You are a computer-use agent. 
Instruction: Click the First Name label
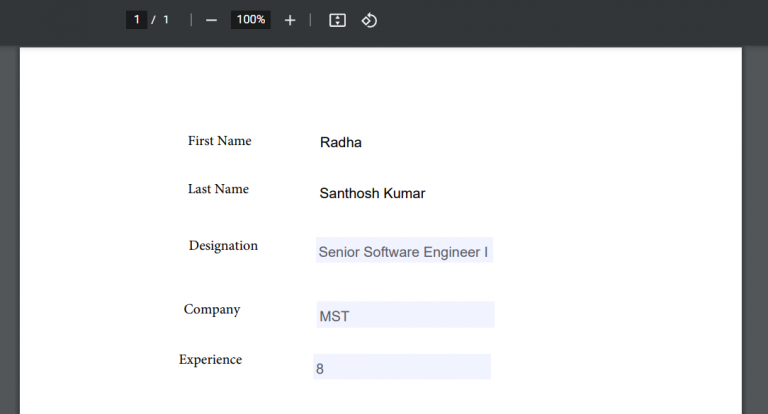(219, 141)
